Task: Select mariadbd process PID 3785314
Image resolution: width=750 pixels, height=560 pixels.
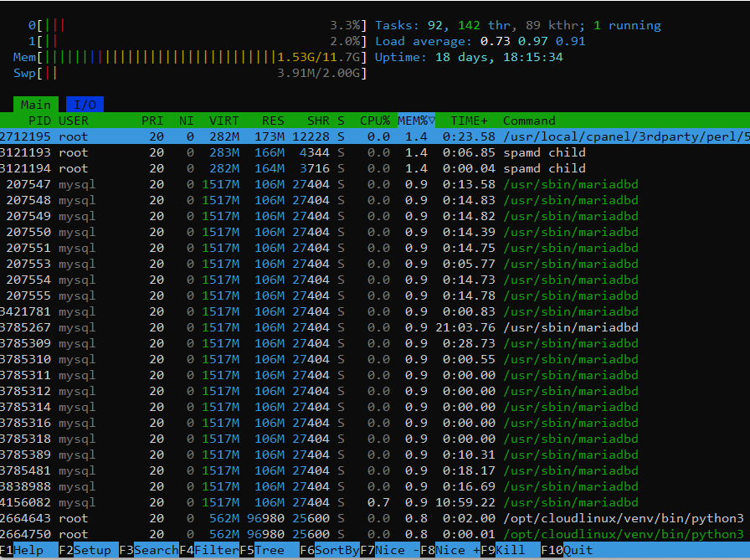Action: (x=375, y=407)
